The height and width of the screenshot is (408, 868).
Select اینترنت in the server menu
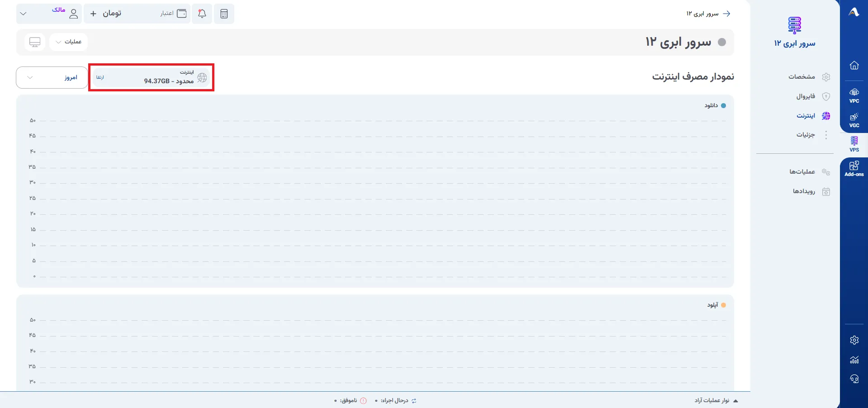(x=813, y=116)
